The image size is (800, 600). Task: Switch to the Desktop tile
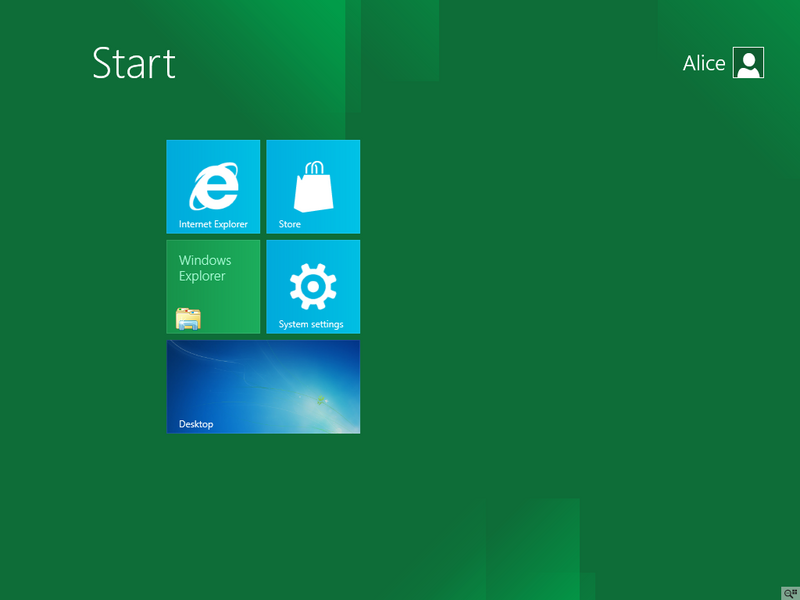click(263, 387)
